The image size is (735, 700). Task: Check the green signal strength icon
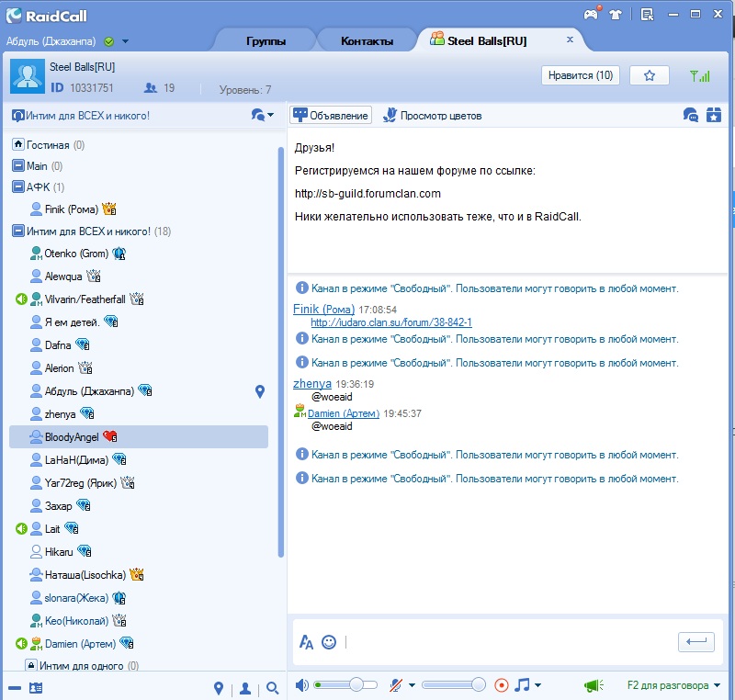click(x=700, y=75)
